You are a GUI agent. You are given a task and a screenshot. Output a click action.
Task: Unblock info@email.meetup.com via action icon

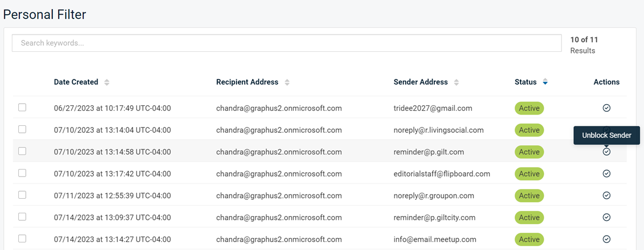click(606, 239)
